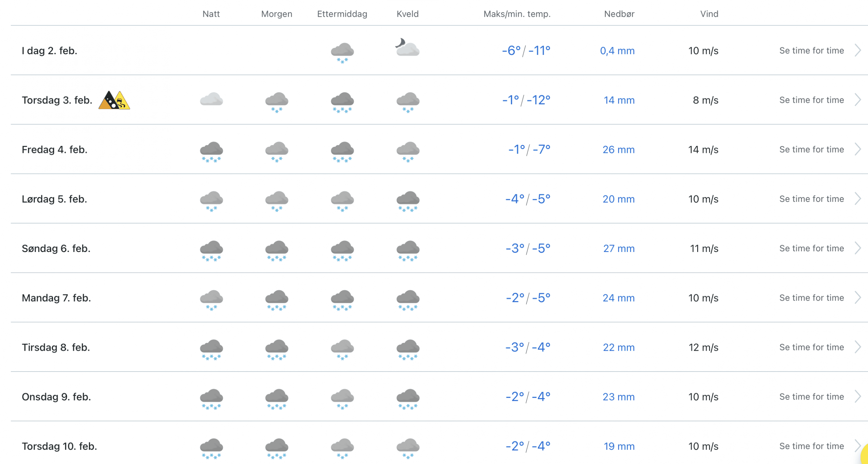This screenshot has height=464, width=868.
Task: Open 'Se time for time' for Onsdag 9. feb.
Action: (811, 397)
